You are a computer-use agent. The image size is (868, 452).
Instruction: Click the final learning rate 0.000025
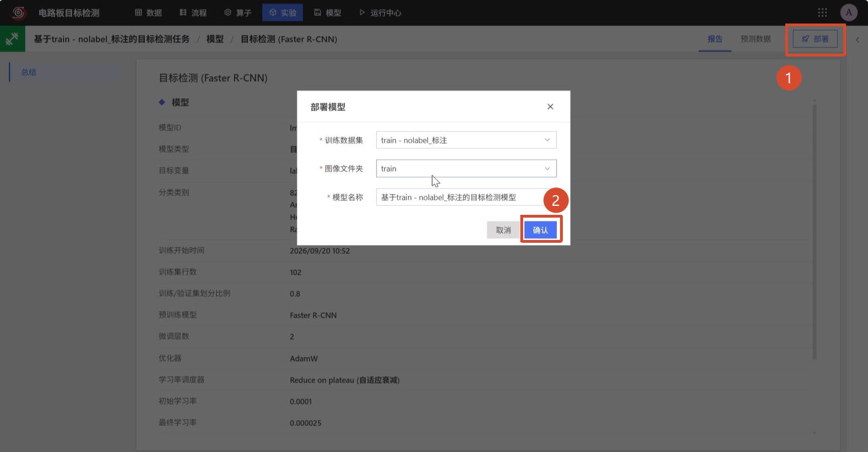coord(306,423)
